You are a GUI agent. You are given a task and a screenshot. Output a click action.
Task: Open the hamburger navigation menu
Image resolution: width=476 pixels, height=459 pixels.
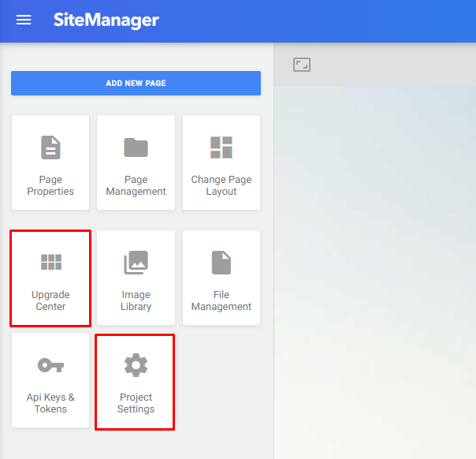pyautogui.click(x=24, y=20)
